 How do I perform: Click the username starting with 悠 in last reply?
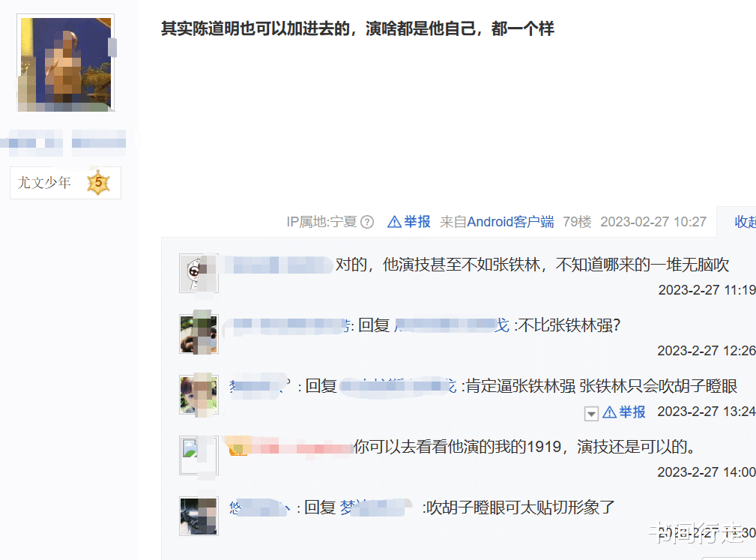(x=259, y=508)
